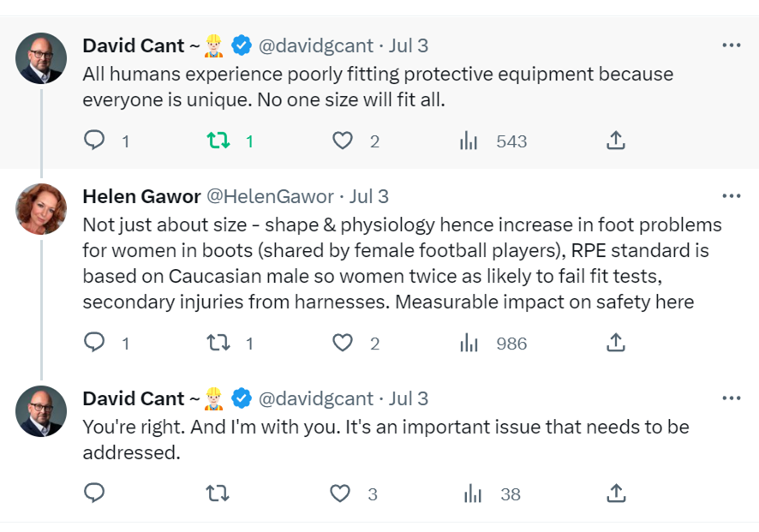Open @davidgcant's profile from his handle

[x=311, y=45]
